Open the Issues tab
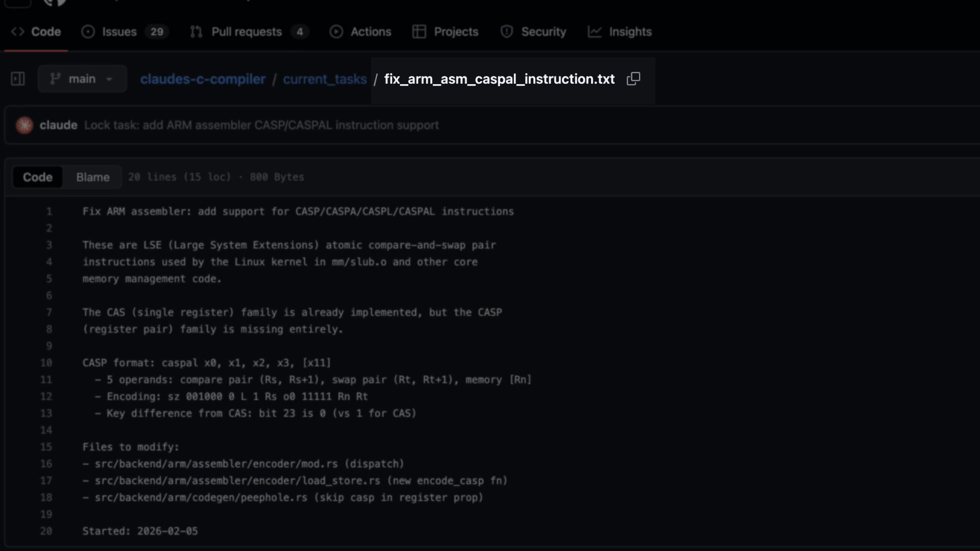Viewport: 980px width, 551px height. (125, 32)
